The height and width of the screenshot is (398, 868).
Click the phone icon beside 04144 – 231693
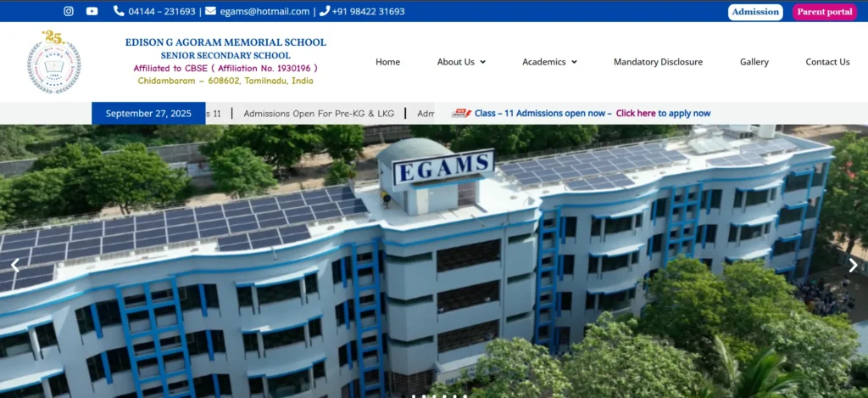coord(120,11)
